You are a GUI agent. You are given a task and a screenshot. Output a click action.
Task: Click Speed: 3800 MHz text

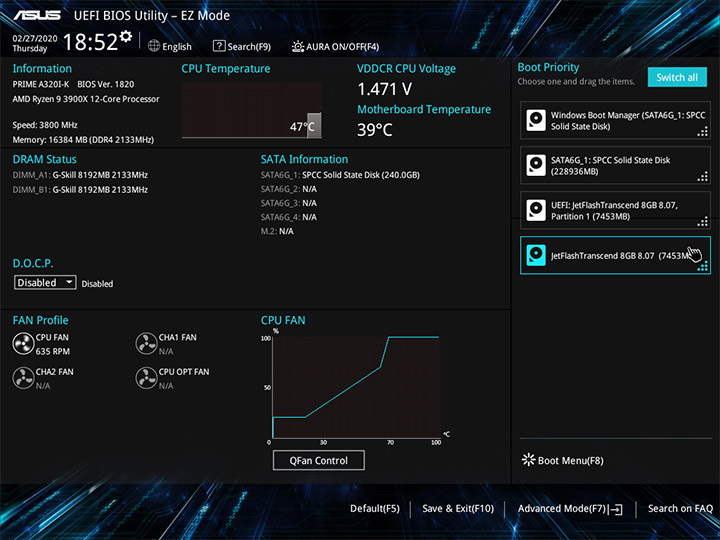click(45, 125)
